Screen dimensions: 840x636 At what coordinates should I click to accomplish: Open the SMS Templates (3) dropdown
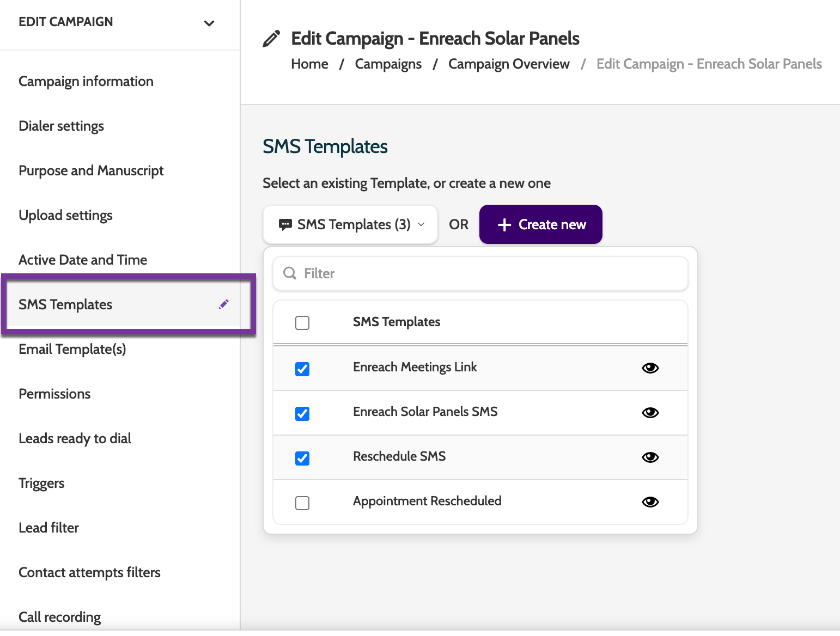click(350, 224)
